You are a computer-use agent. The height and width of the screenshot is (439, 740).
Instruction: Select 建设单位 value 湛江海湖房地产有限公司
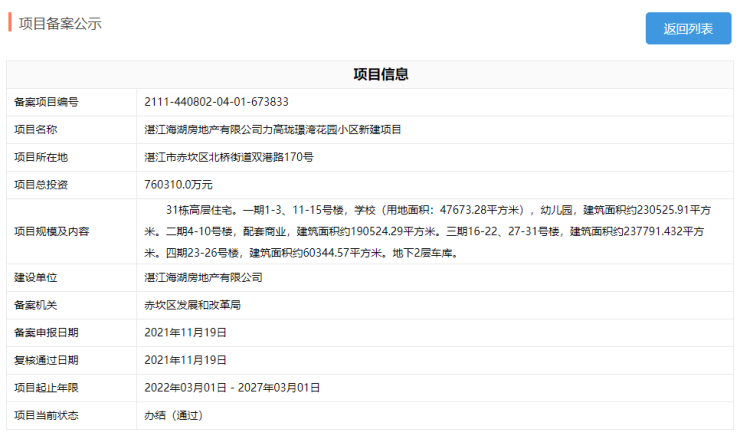pos(203,278)
